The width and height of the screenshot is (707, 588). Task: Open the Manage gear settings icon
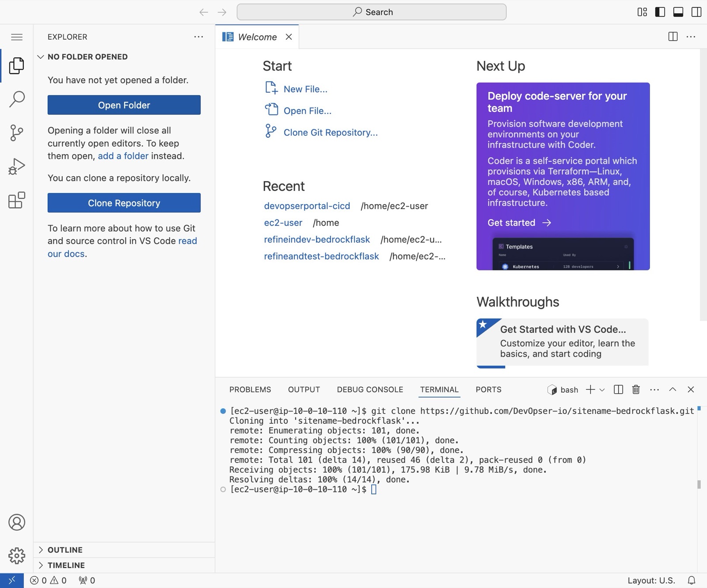tap(17, 555)
